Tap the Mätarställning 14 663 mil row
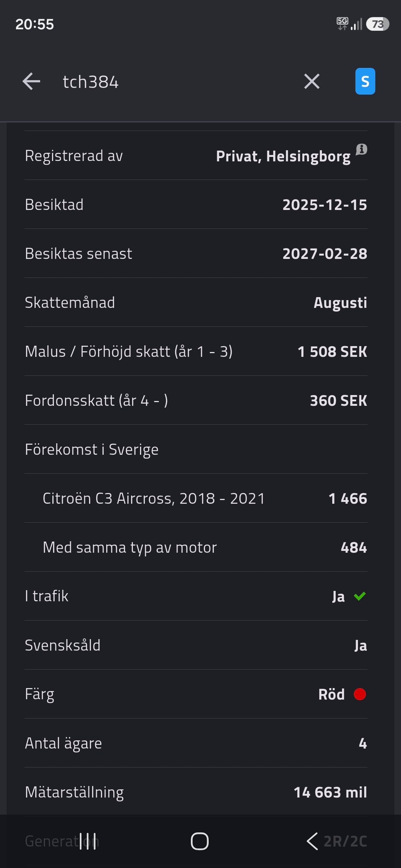Screen dimensions: 401x868 pyautogui.click(x=196, y=792)
